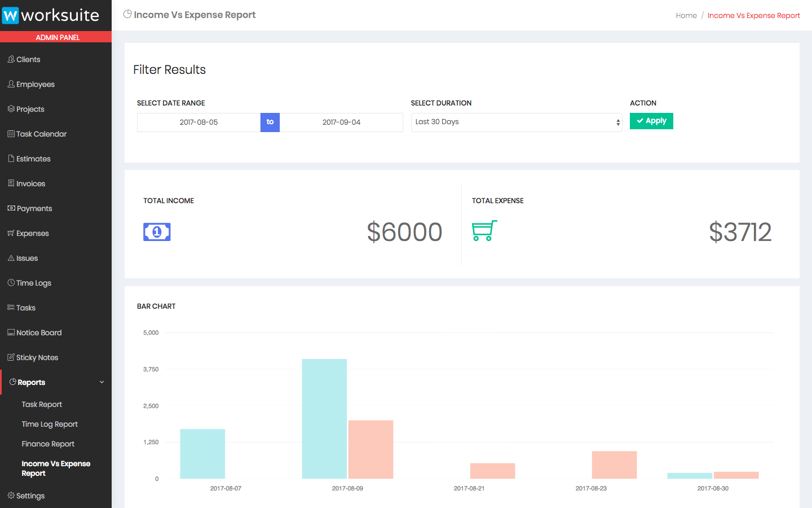Click the Clients icon in sidebar

11,59
